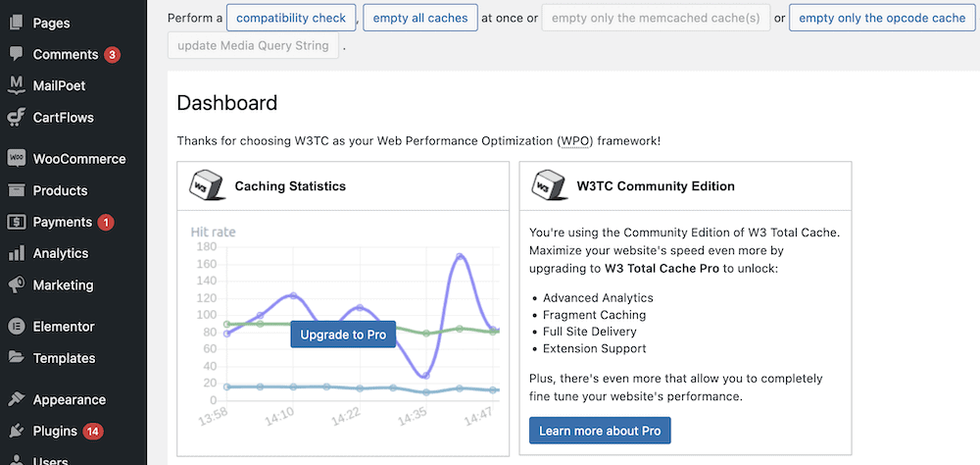
Task: Navigate to Products
Action: pos(60,191)
